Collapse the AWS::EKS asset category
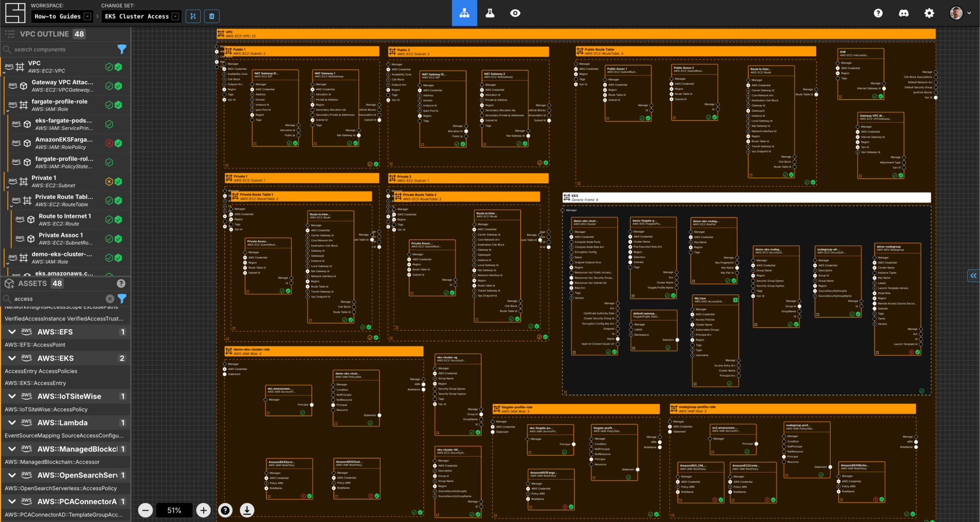Screen dimensions: 980x522 pyautogui.click(x=12, y=358)
